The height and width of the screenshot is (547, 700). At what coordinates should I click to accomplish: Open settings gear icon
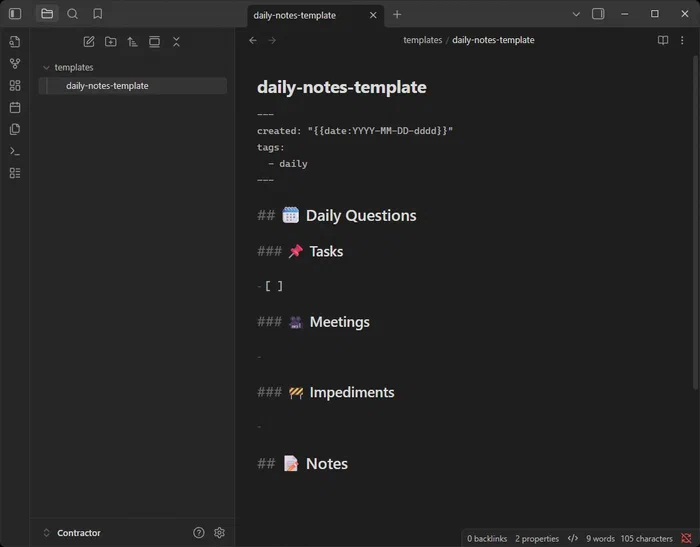coord(219,533)
